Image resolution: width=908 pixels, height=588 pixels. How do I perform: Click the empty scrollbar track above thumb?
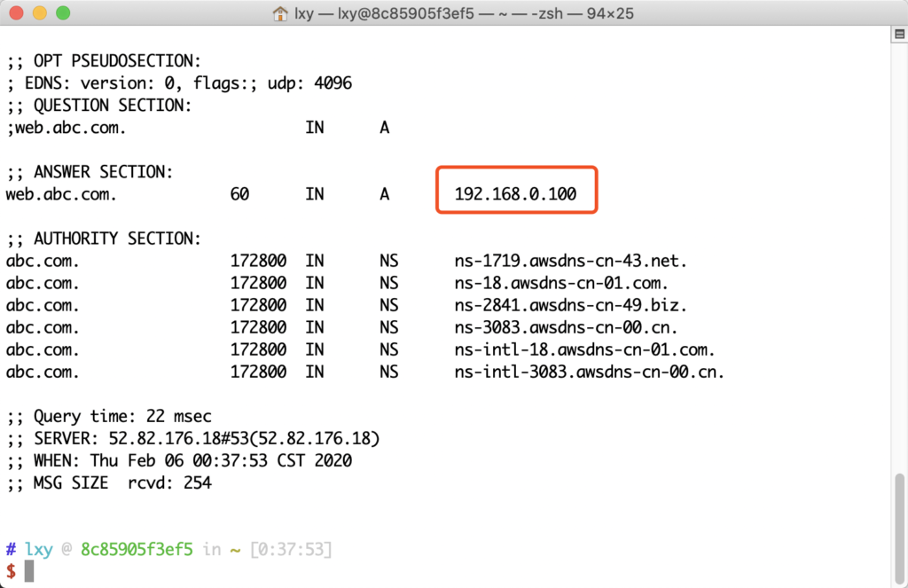coord(897,266)
